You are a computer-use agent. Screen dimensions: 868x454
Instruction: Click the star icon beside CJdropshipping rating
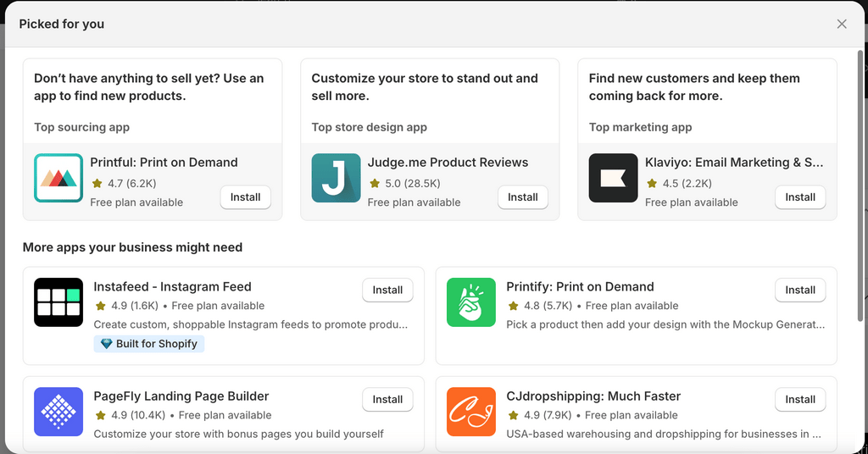(x=513, y=415)
